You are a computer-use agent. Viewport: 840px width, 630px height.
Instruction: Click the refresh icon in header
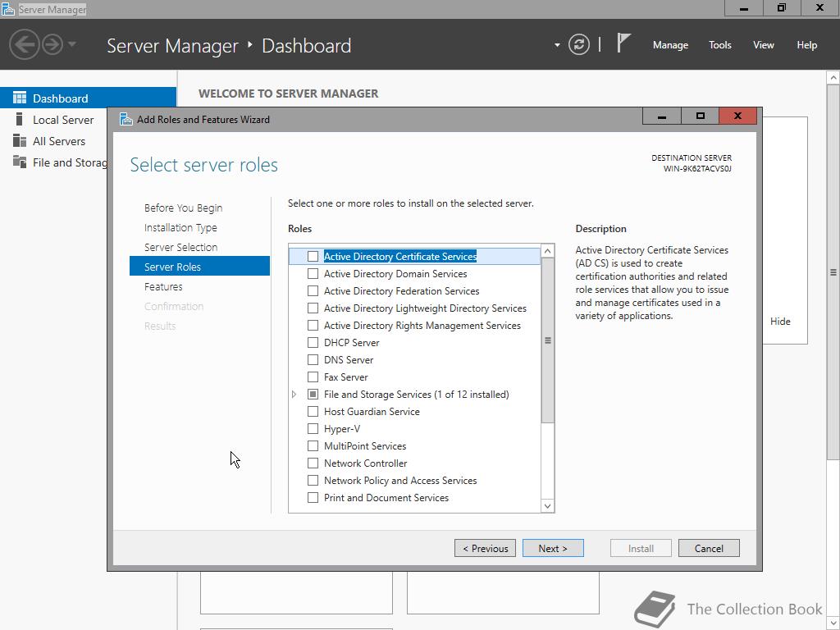578,44
